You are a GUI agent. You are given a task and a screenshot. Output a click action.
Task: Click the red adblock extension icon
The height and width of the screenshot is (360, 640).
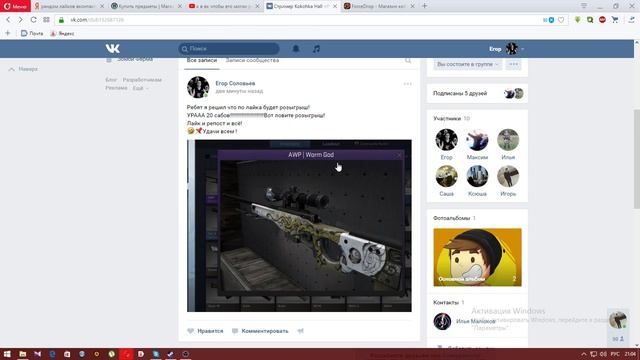602,20
